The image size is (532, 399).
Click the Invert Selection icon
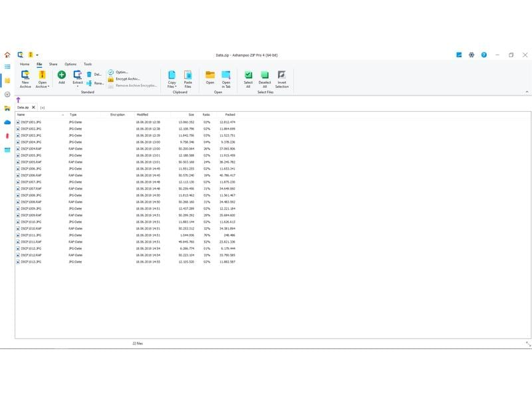281,74
